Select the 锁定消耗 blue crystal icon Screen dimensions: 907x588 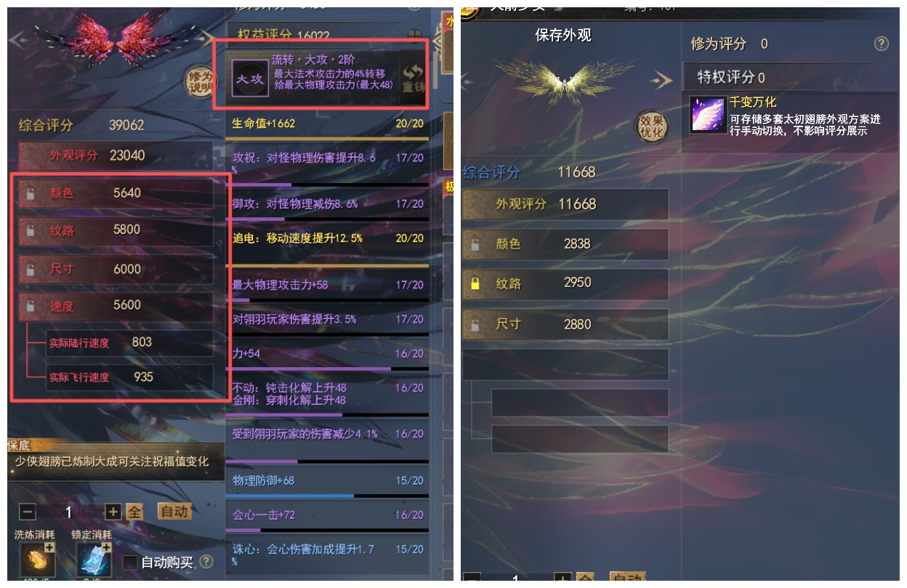click(x=94, y=559)
